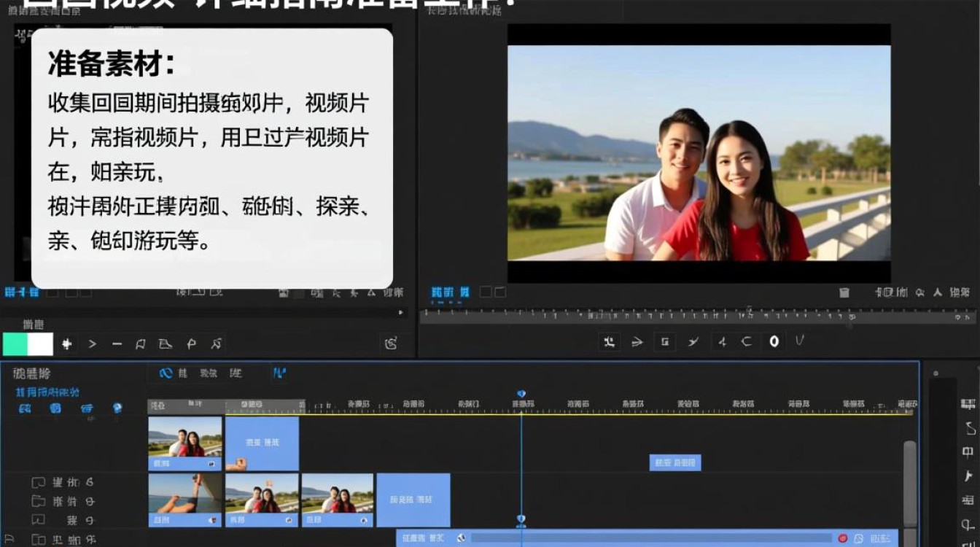
Task: Select the ripple edit arrow tool
Action: (x=638, y=341)
